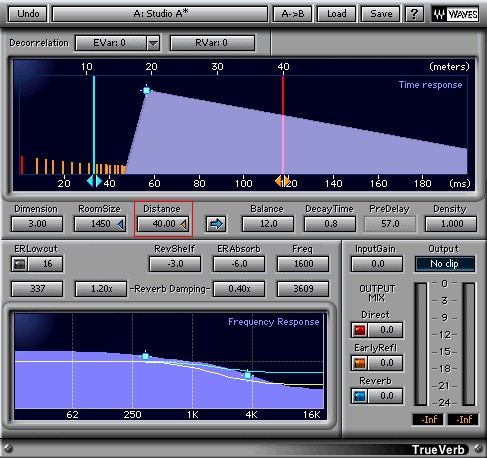Toggle the orange EarlyRefl mute button
The width and height of the screenshot is (487, 458).
360,363
